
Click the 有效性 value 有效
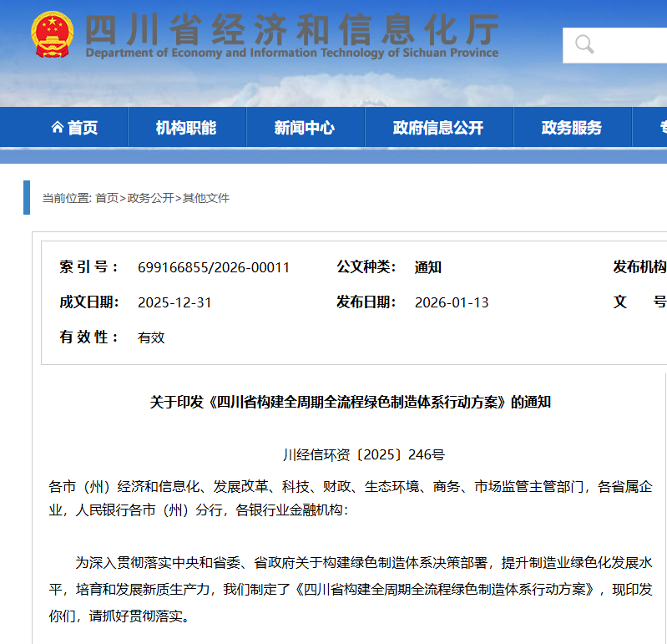click(x=151, y=337)
